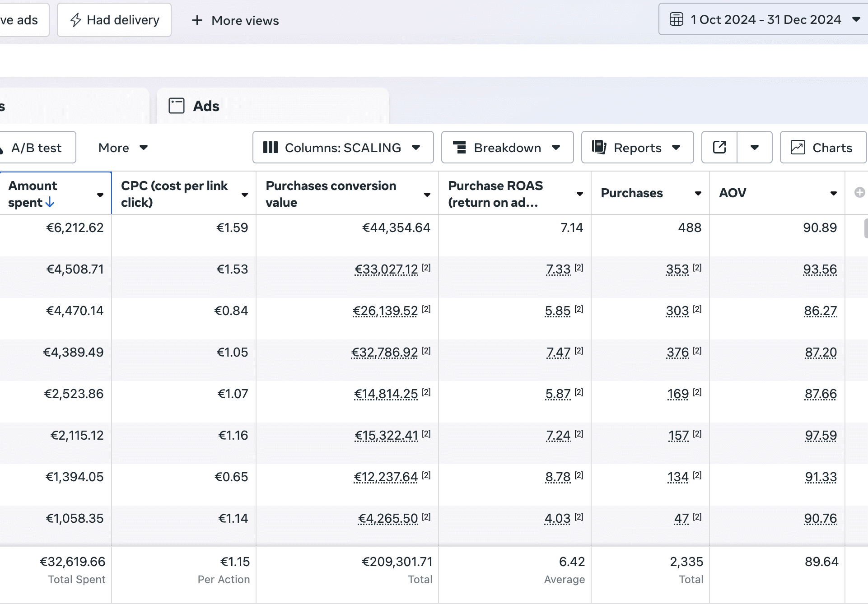Open the AOV column dropdown arrow
The width and height of the screenshot is (868, 604).
[833, 193]
